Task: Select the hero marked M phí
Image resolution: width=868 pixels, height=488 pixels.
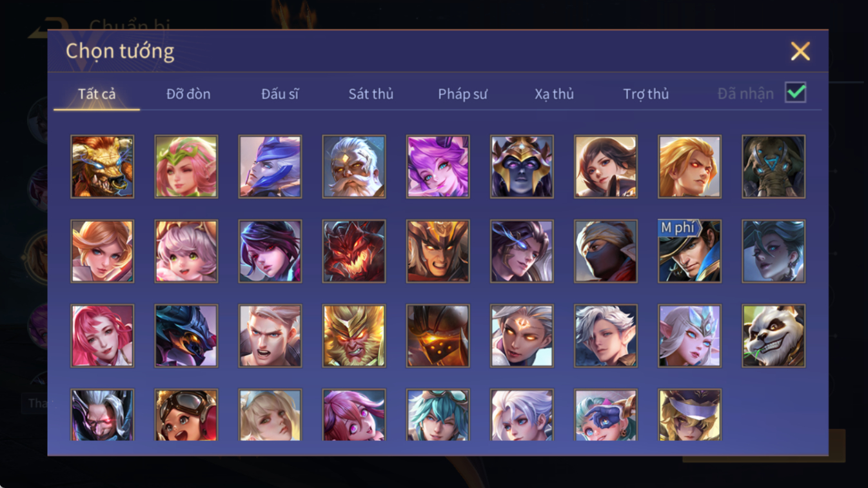Action: 689,251
